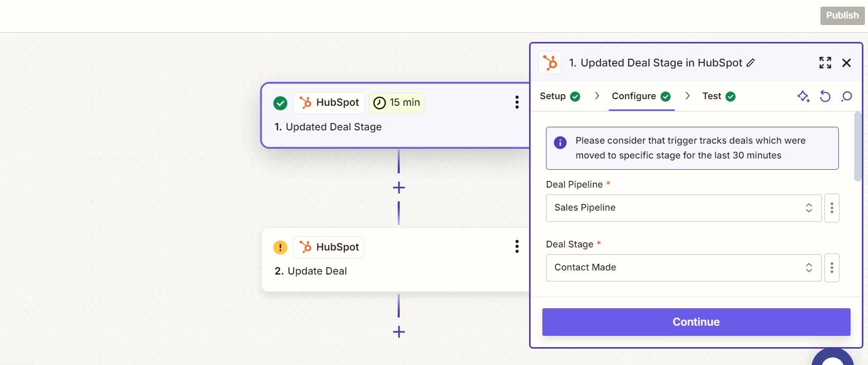Click the Publish button
Viewport: 868px width, 365px height.
[842, 15]
